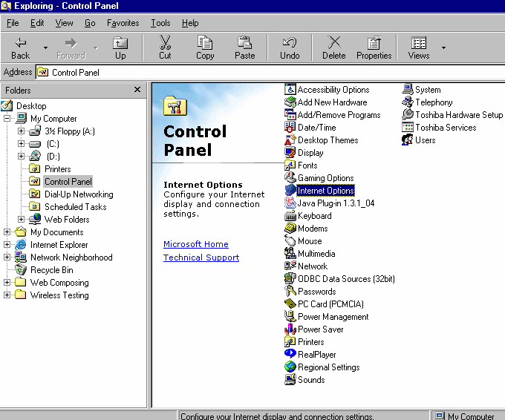Select the System icon
This screenshot has width=505, height=420.
pyautogui.click(x=408, y=90)
